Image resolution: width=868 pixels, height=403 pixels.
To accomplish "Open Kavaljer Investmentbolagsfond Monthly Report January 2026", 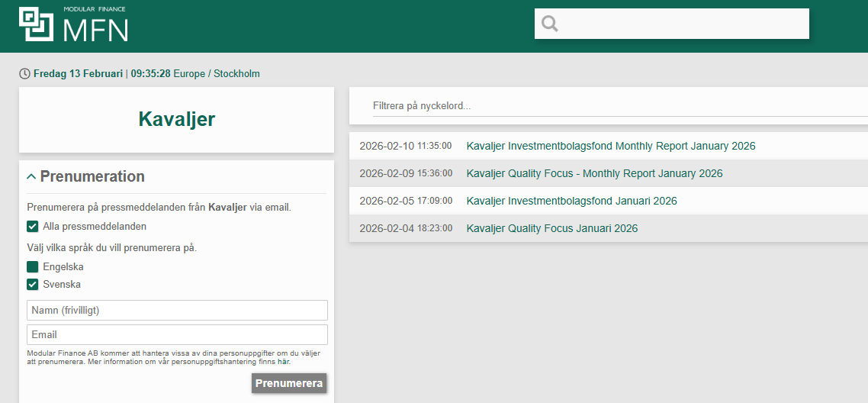I will click(x=611, y=146).
